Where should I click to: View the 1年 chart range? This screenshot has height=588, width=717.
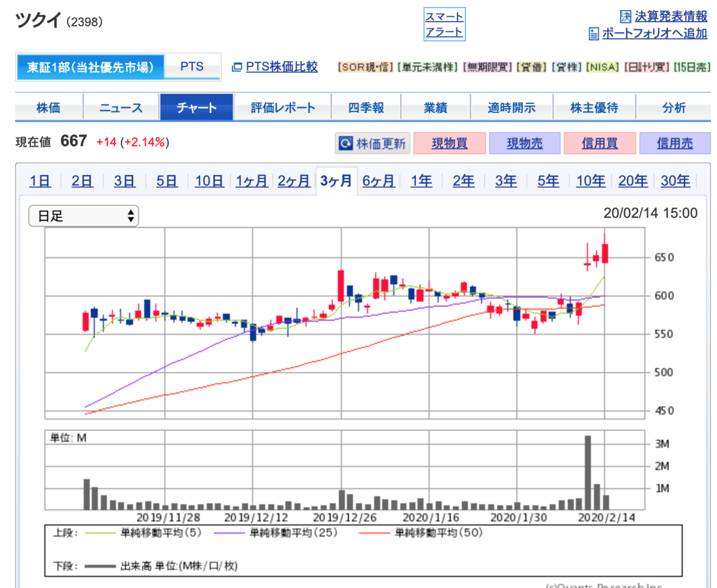click(x=421, y=181)
